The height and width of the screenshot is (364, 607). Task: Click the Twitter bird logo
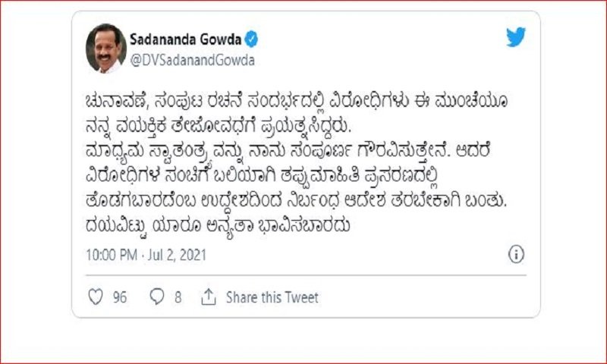[516, 37]
